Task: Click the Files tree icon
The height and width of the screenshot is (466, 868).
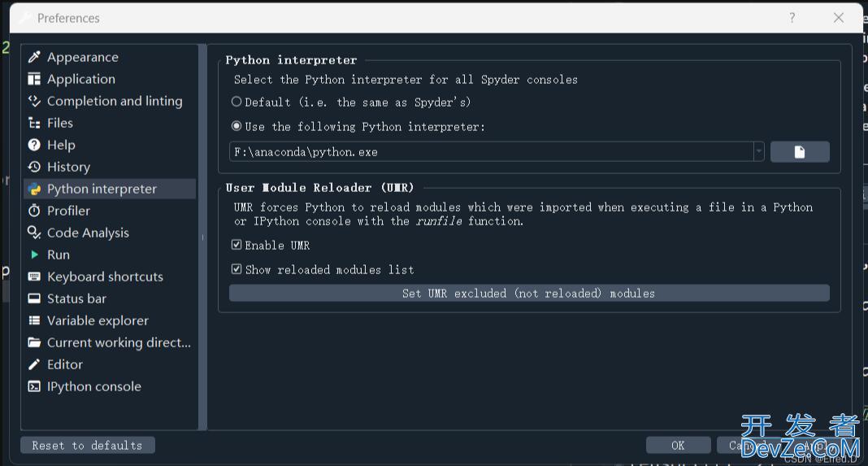Action: 34,123
